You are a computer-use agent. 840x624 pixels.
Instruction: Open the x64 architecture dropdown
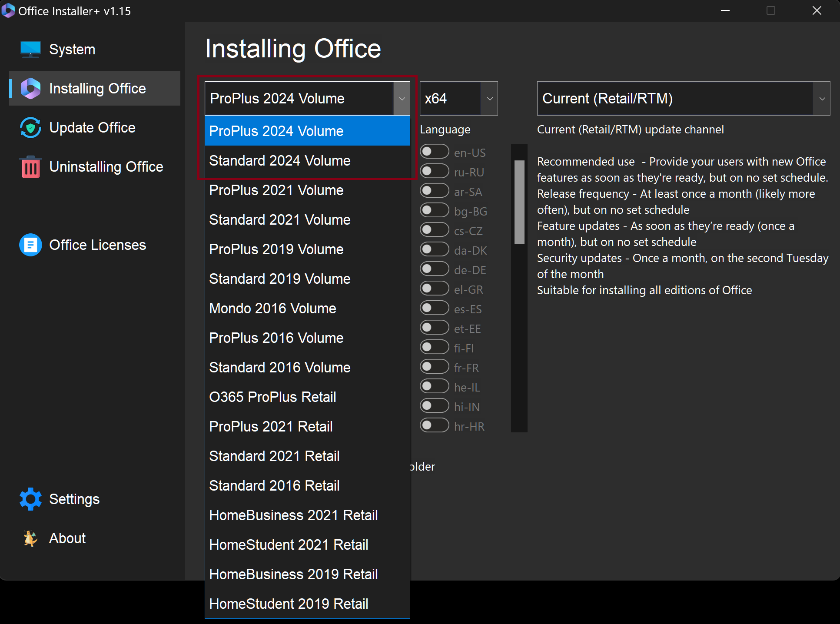point(459,99)
